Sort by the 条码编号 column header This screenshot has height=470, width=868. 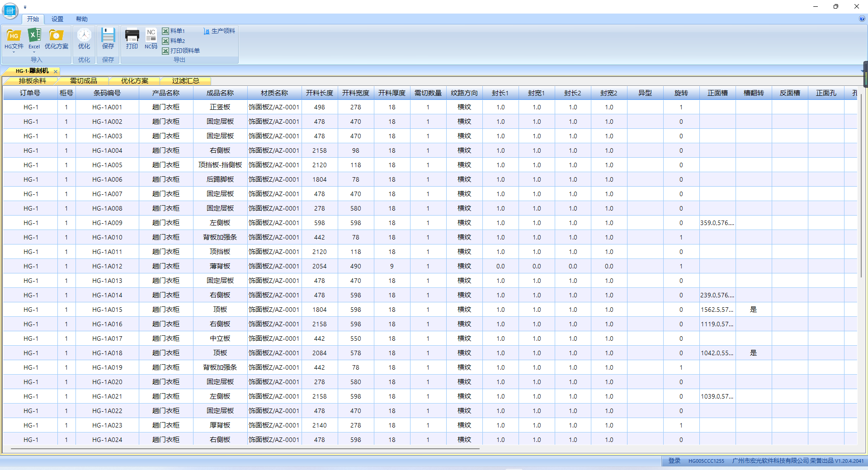coord(107,93)
